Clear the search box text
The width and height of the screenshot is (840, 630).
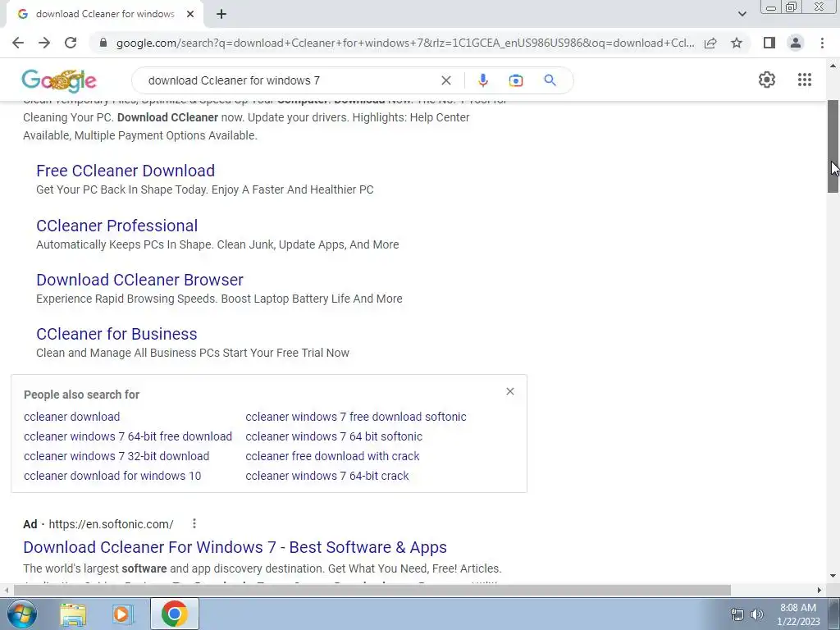click(445, 80)
